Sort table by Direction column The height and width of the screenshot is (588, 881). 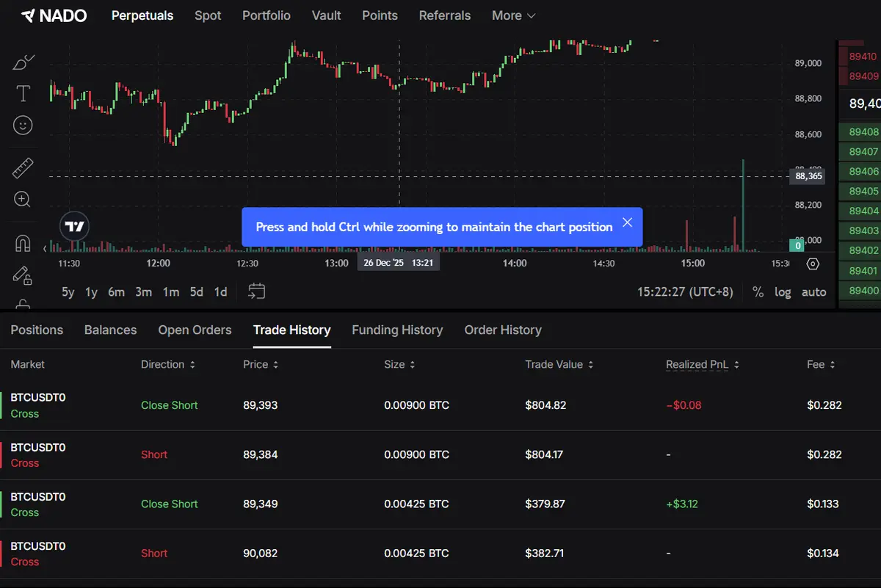[x=168, y=364]
